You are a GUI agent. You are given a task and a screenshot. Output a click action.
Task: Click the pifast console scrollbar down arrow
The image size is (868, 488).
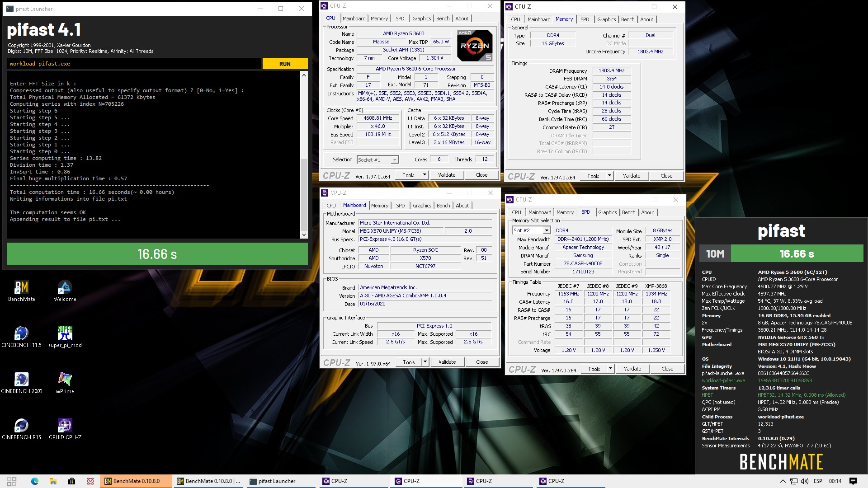coord(304,235)
